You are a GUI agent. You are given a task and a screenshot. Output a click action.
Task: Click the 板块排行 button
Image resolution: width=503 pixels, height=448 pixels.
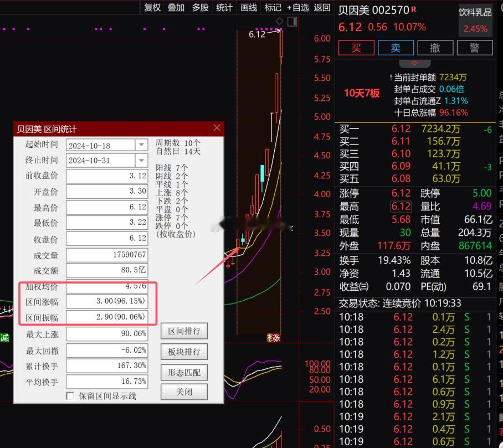[x=184, y=352]
